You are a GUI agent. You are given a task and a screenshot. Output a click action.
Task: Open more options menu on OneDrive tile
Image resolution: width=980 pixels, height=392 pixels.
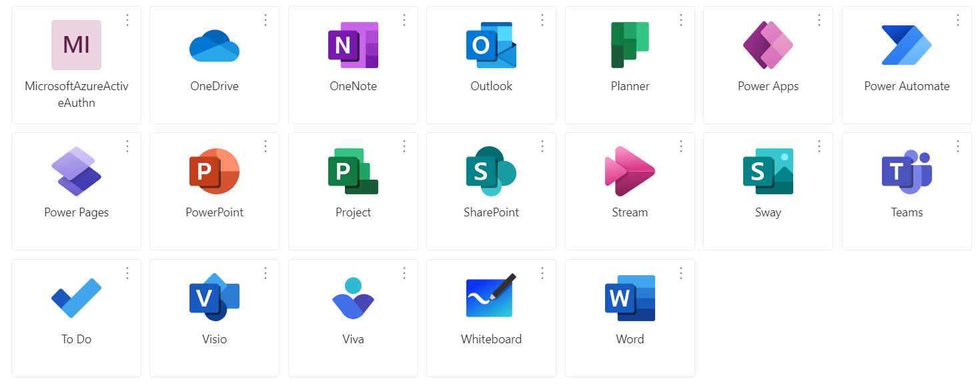(x=266, y=20)
